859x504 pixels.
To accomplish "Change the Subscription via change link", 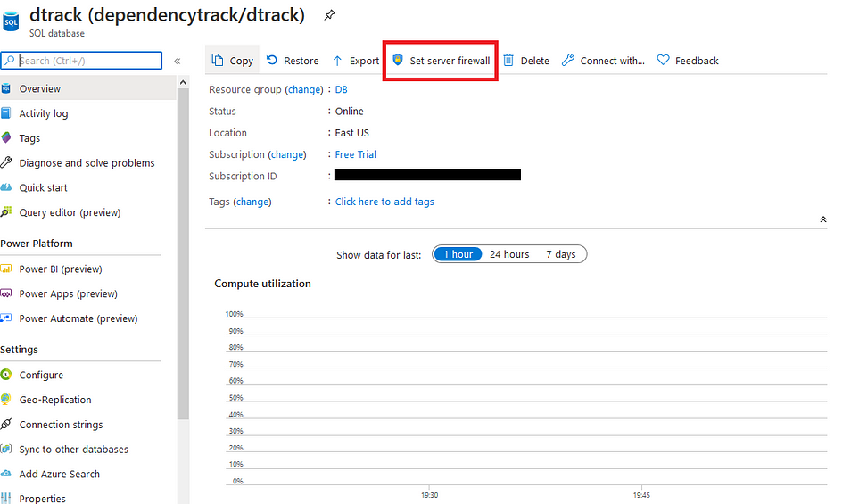I will [x=287, y=154].
